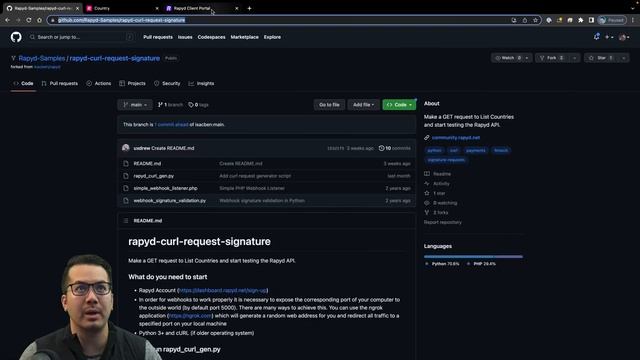
Task: Click the GitHub search field
Action: pos(81,37)
